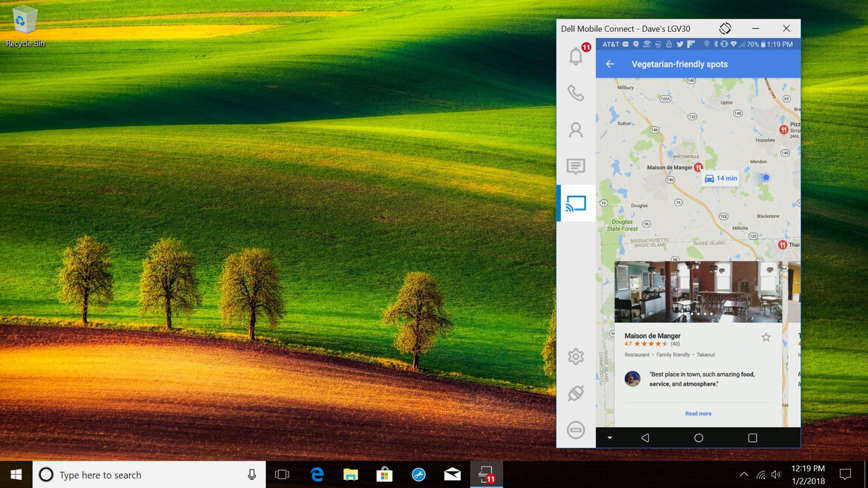868x488 pixels.
Task: Click the volume speaker tray icon
Action: pyautogui.click(x=777, y=475)
